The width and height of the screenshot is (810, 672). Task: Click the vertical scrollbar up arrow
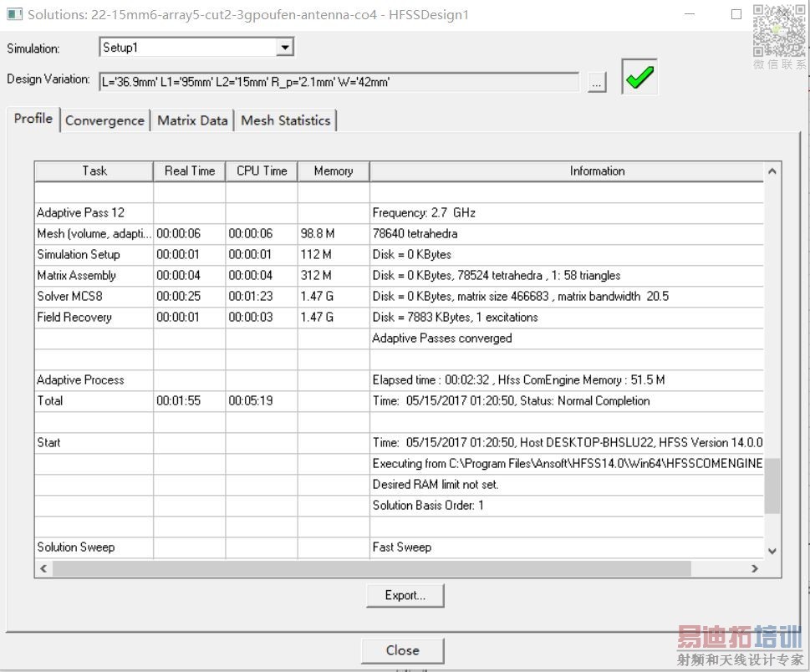(772, 171)
